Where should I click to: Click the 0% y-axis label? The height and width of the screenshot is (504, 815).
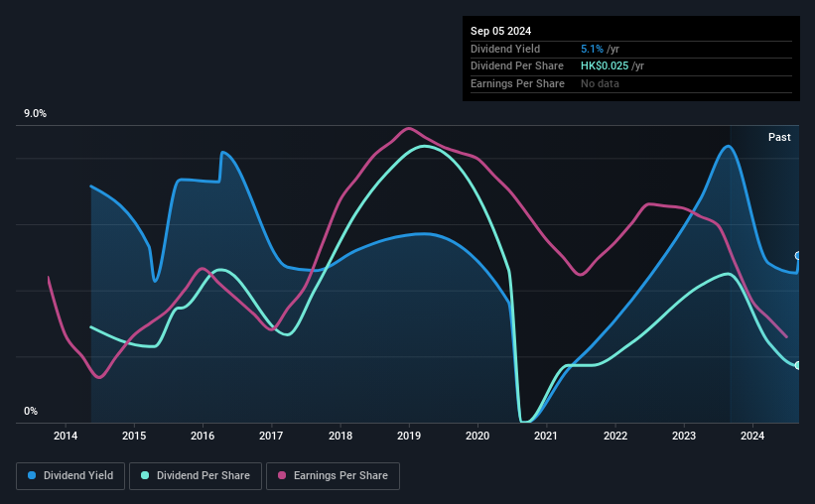point(31,411)
